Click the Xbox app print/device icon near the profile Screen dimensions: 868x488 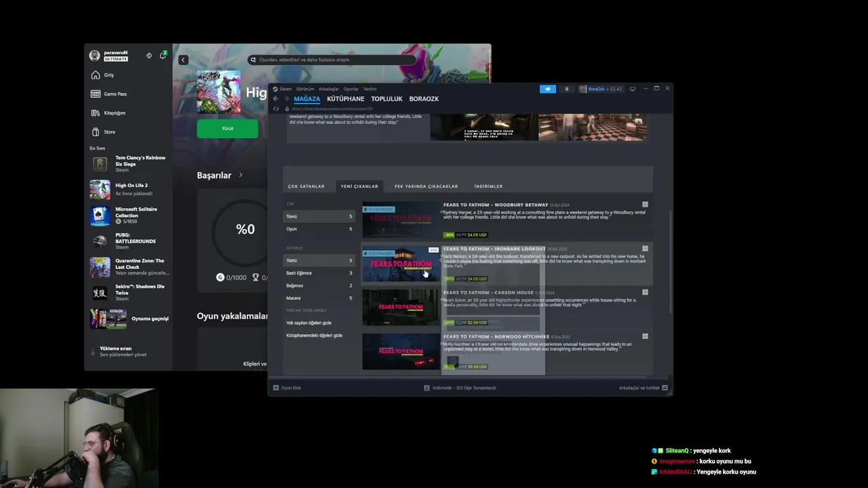(x=149, y=56)
